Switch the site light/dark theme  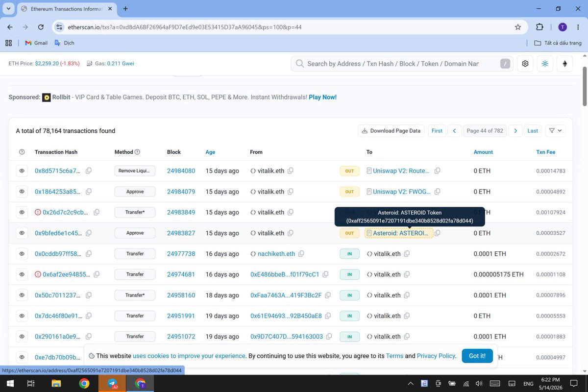tap(545, 64)
